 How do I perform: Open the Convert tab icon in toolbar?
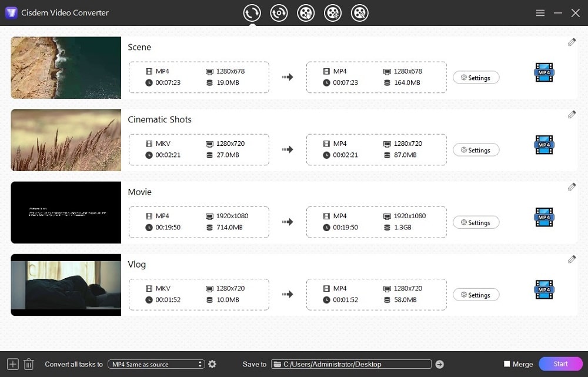tap(252, 12)
